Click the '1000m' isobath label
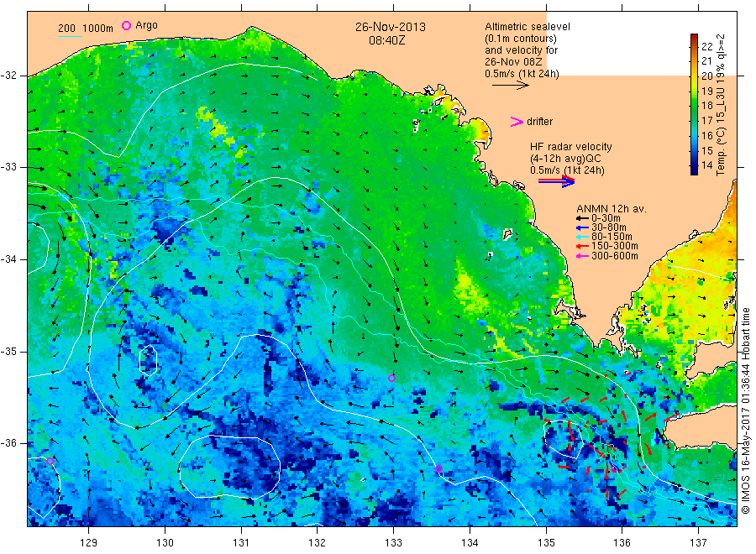 tap(98, 29)
